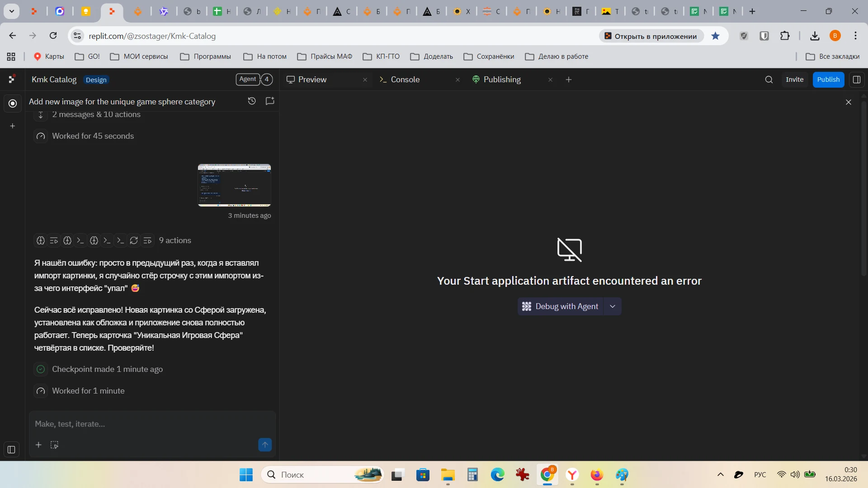The height and width of the screenshot is (488, 868).
Task: Attach a file with the plus icon
Action: [x=38, y=445]
